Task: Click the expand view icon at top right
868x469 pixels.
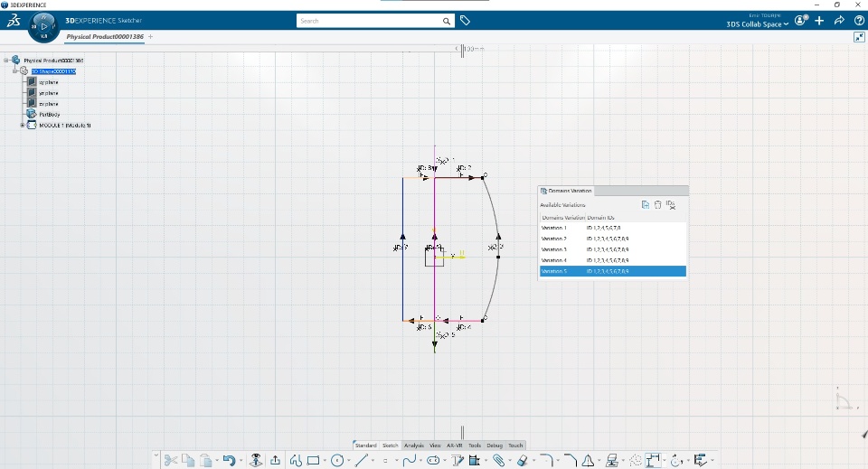Action: point(859,37)
